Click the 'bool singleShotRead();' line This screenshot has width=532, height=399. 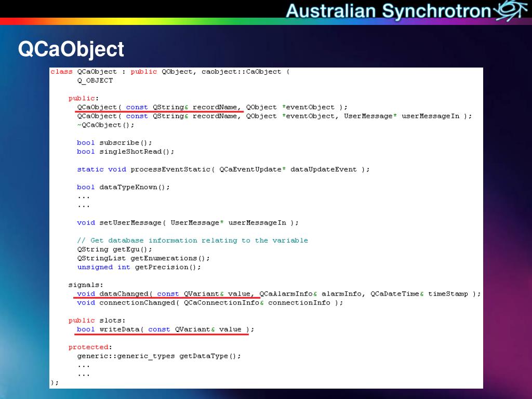pyautogui.click(x=126, y=152)
